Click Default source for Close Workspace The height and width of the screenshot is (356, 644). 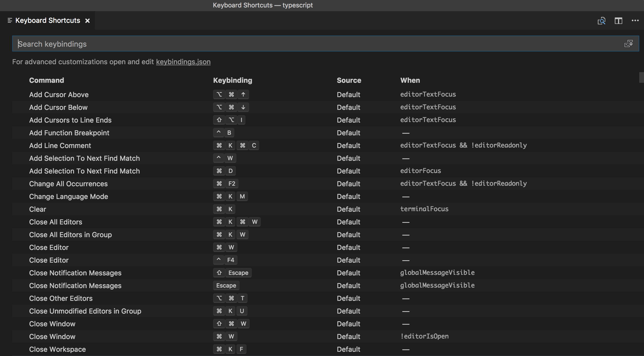click(348, 349)
